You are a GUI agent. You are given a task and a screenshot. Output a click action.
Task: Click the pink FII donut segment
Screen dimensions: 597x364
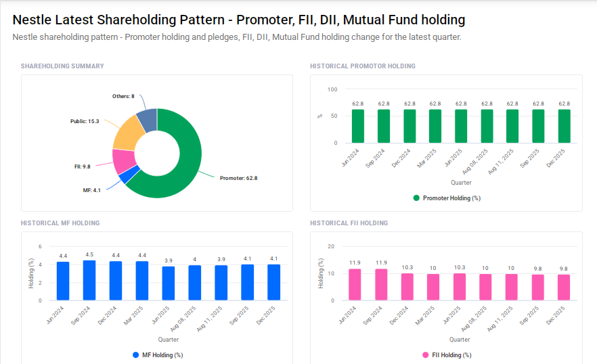[123, 161]
